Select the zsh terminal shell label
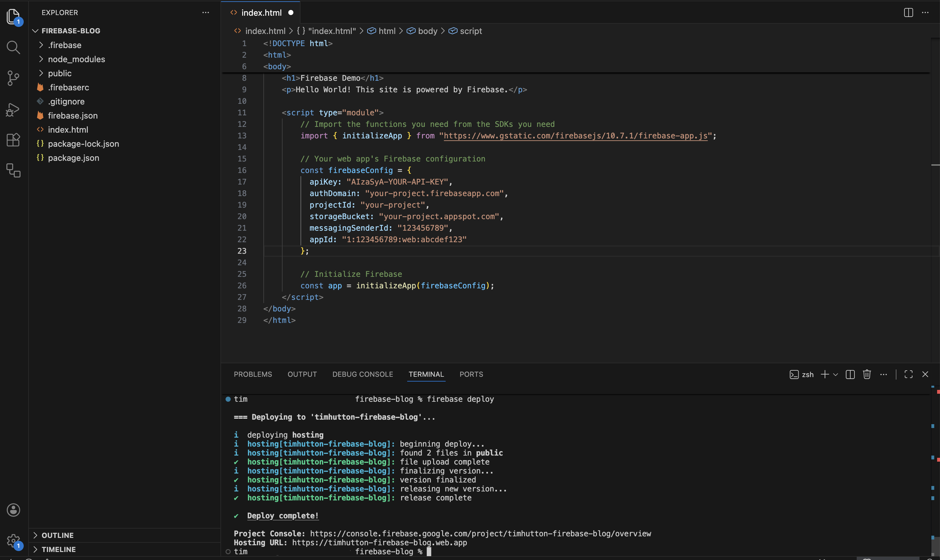The height and width of the screenshot is (560, 940). tap(802, 374)
